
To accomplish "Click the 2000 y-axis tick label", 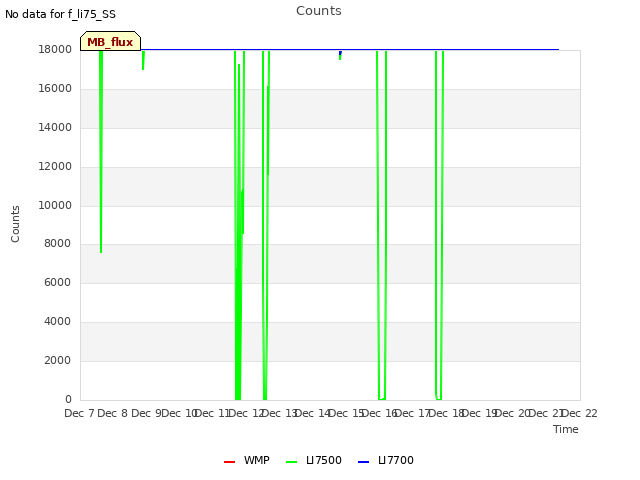I will (x=58, y=360).
